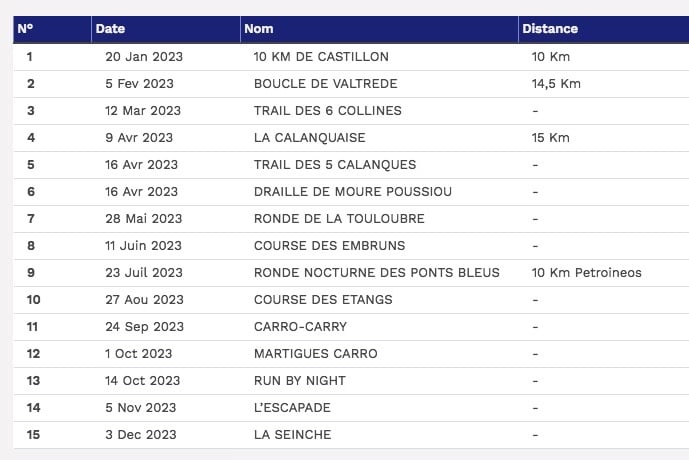
Task: Click LA SEINCHE race name
Action: click(292, 435)
